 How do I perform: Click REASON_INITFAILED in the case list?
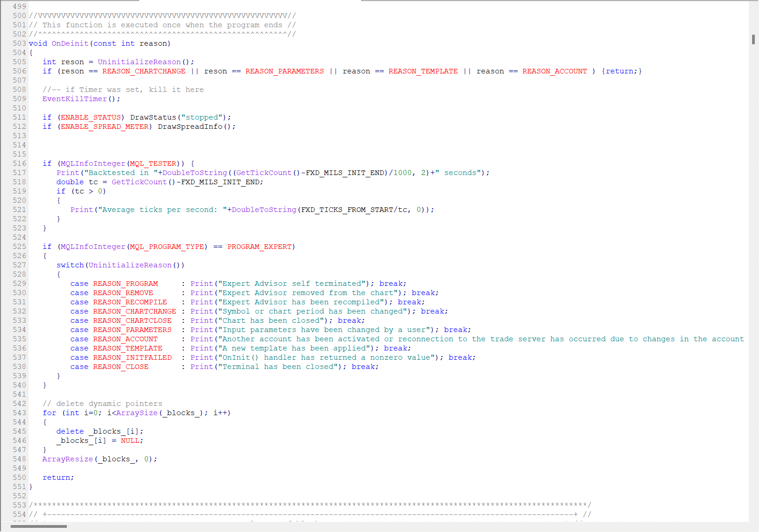point(132,357)
